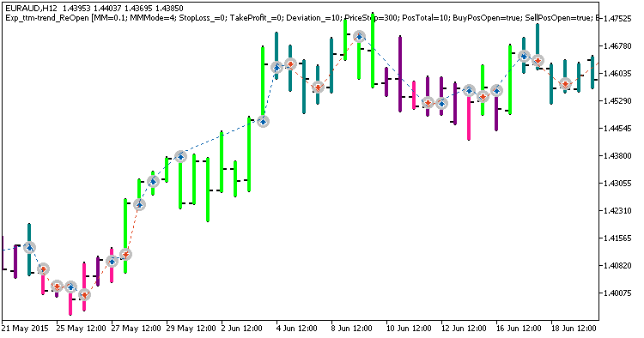
Task: Click the buy arrow marker nearest 1.42310 level
Action: coord(139,205)
